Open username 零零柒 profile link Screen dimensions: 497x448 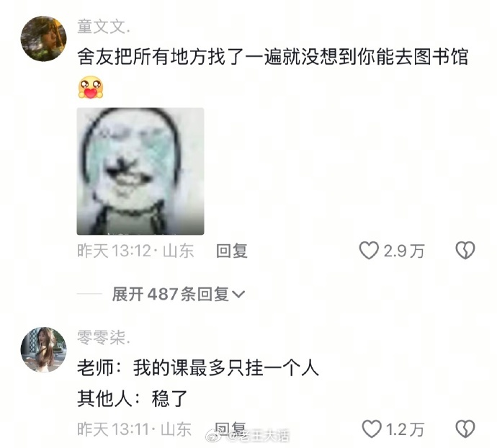pos(103,337)
